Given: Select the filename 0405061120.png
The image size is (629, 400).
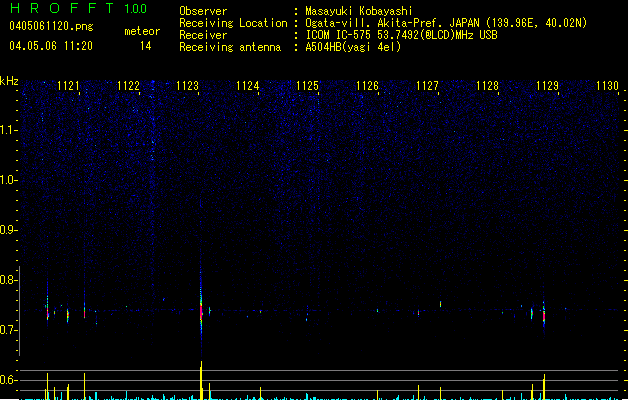Looking at the screenshot, I should click(x=51, y=26).
